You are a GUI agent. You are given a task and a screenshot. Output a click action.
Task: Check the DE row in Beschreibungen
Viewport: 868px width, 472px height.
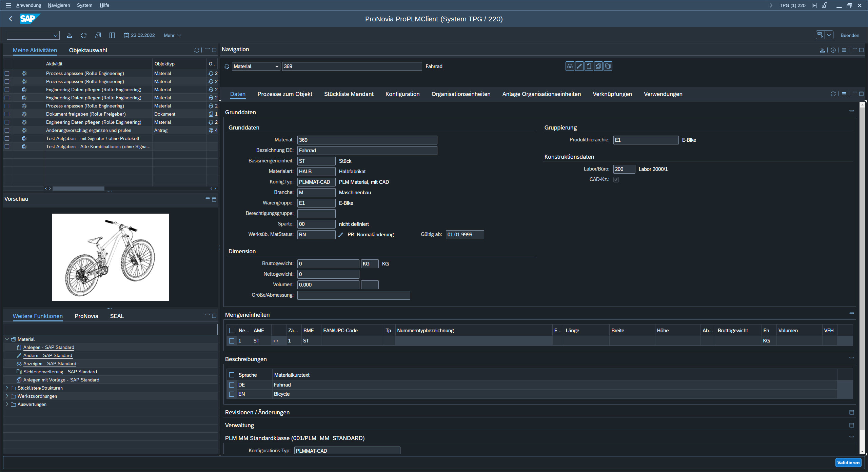(x=232, y=385)
